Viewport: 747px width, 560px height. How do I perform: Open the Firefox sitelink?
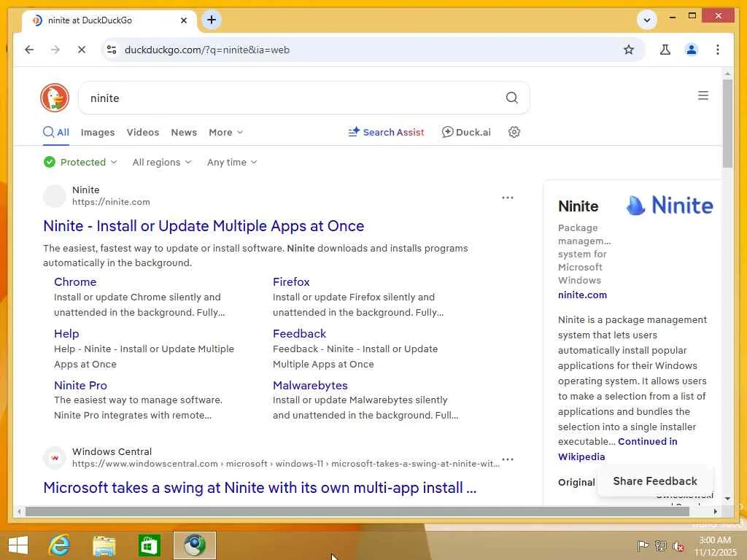point(291,282)
